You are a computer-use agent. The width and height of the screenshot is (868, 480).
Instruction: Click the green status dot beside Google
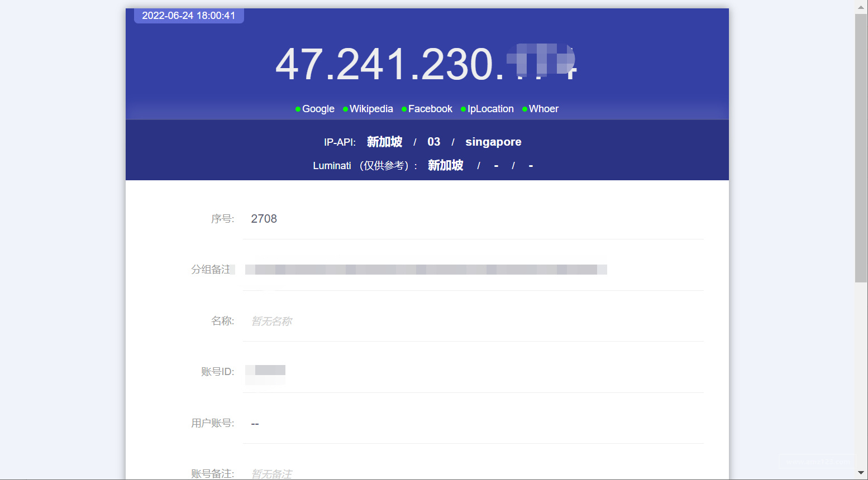pyautogui.click(x=298, y=109)
